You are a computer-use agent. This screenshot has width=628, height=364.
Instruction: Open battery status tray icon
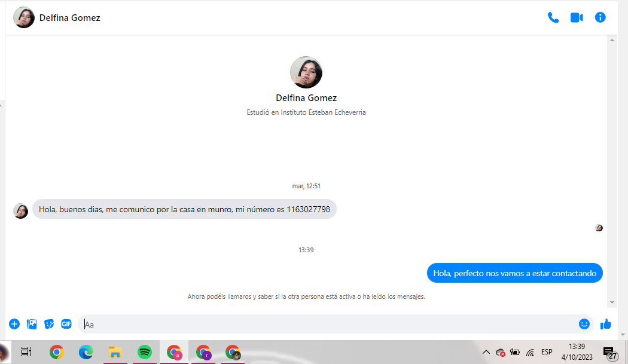click(514, 352)
